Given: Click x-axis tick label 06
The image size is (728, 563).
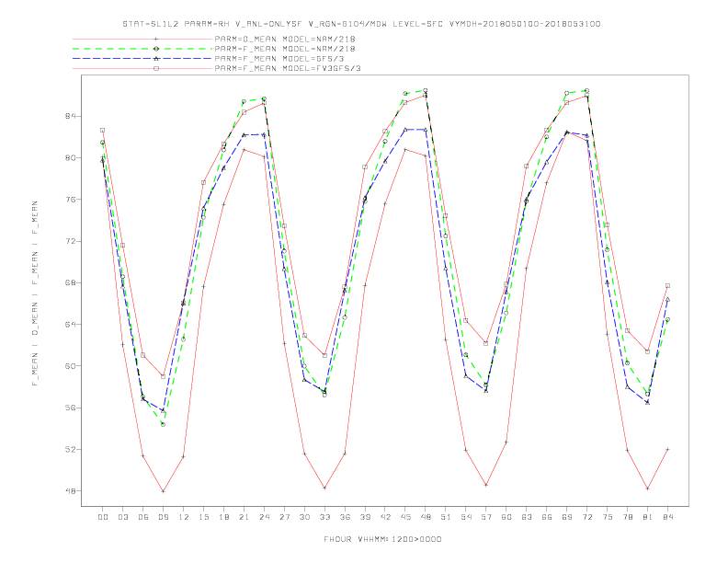Looking at the screenshot, I should (x=143, y=517).
